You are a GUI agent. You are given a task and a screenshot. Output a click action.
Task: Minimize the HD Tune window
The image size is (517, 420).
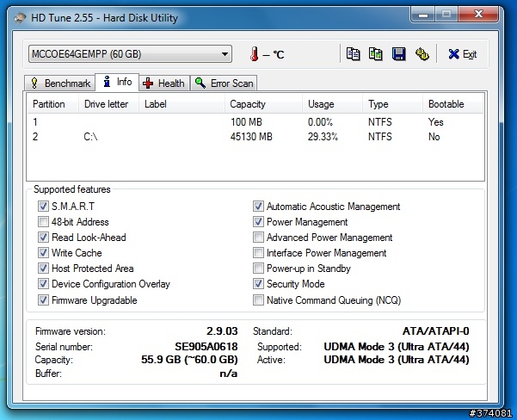(423, 15)
